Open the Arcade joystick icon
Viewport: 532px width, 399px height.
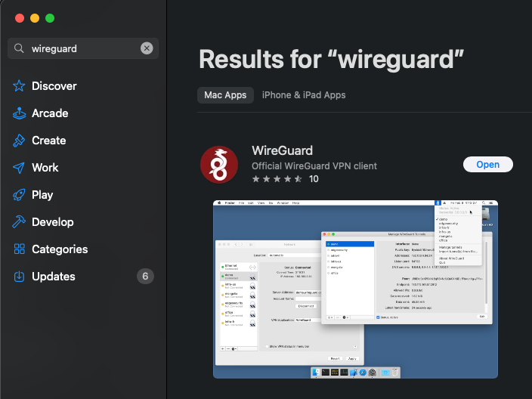[x=19, y=113]
